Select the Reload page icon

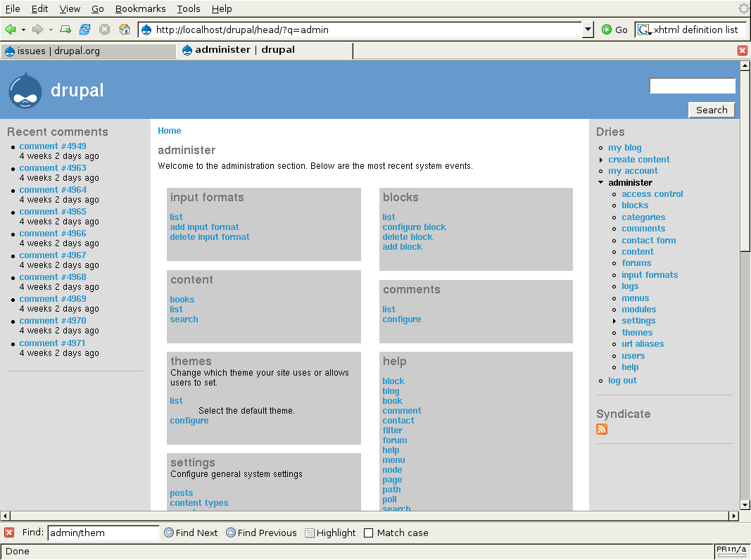85,29
